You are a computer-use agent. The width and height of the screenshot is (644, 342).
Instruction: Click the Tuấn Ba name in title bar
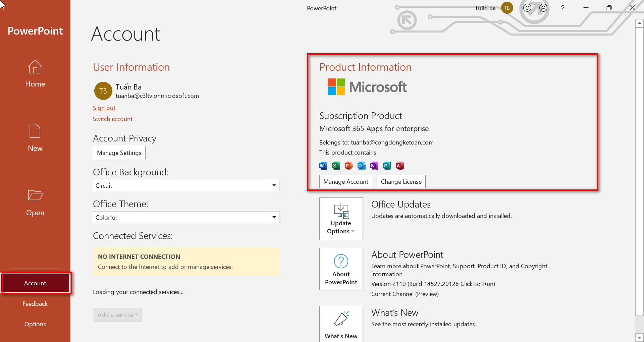pyautogui.click(x=485, y=8)
